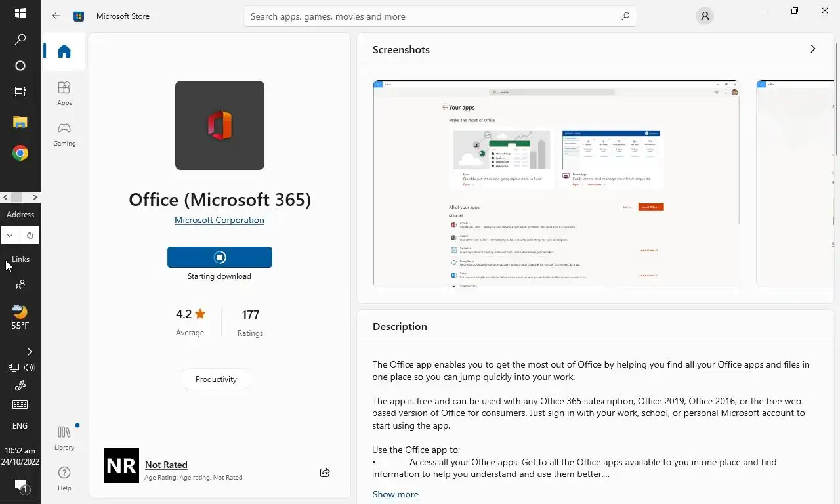The height and width of the screenshot is (504, 840).
Task: Click the search magnifier in Store
Action: (625, 16)
